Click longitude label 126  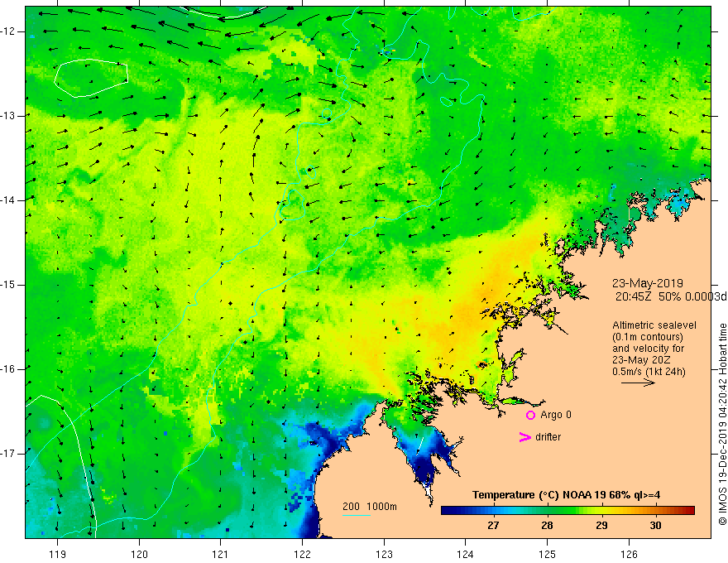coord(629,555)
